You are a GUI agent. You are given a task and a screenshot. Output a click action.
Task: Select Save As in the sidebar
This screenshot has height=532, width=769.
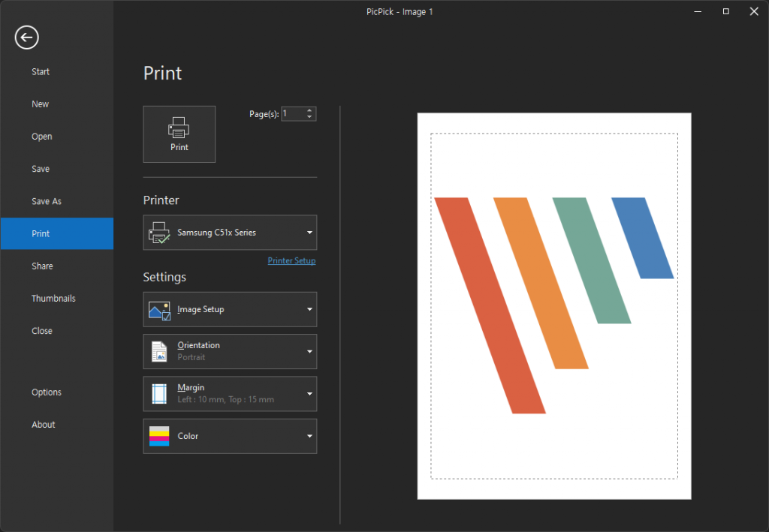47,201
